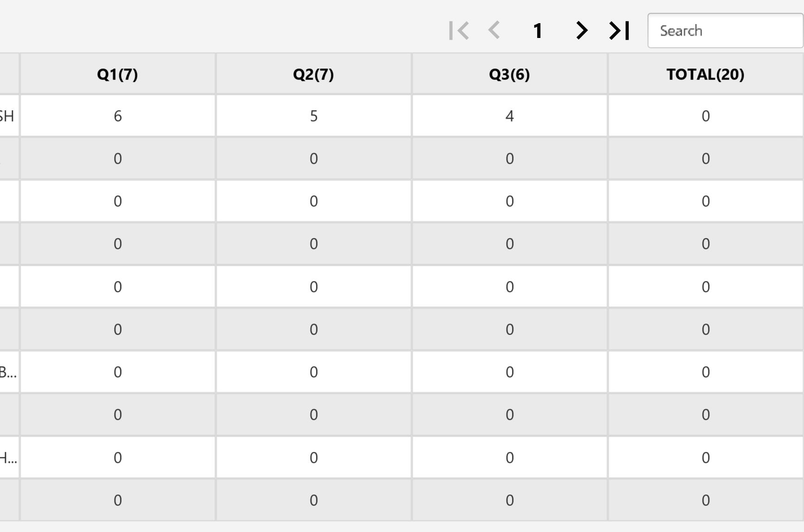
Task: Sort the table by the Q2(7) column
Action: [x=314, y=74]
